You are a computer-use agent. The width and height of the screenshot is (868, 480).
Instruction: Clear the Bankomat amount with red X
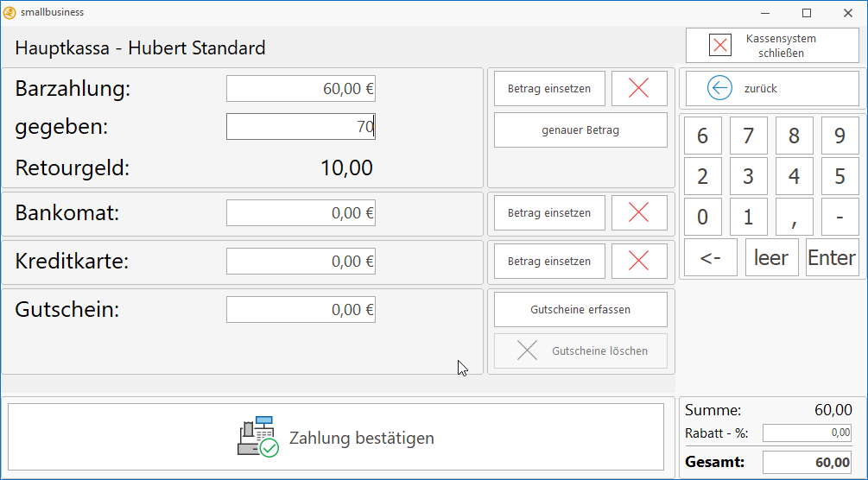(639, 212)
